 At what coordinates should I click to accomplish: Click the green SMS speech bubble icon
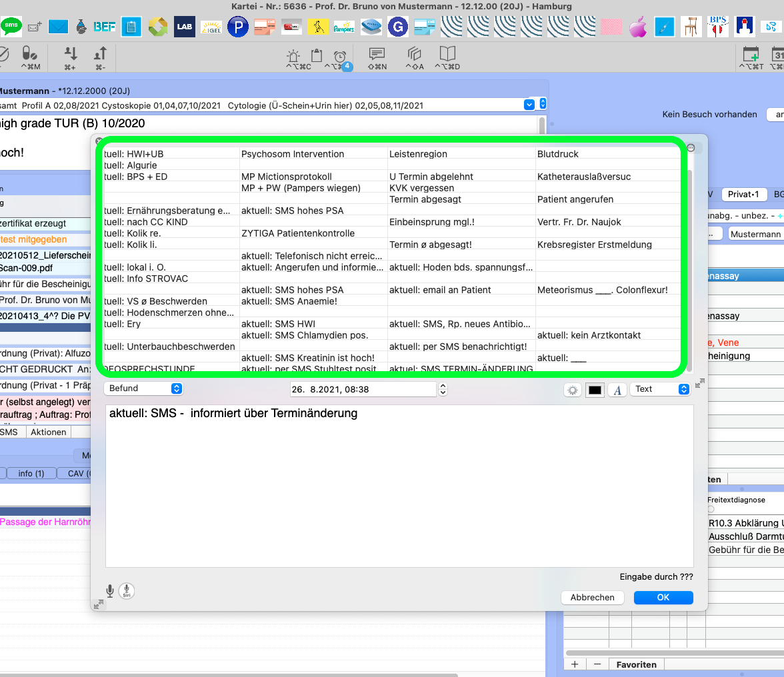[11, 26]
